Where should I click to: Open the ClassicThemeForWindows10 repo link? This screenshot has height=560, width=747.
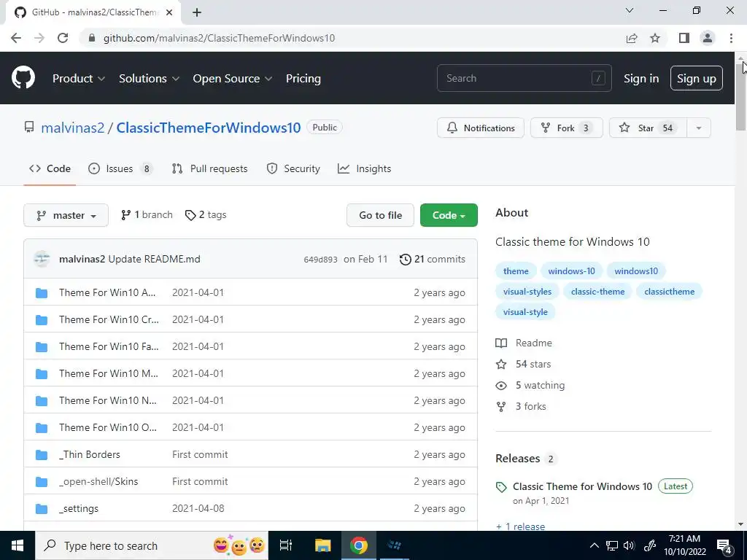(x=209, y=128)
